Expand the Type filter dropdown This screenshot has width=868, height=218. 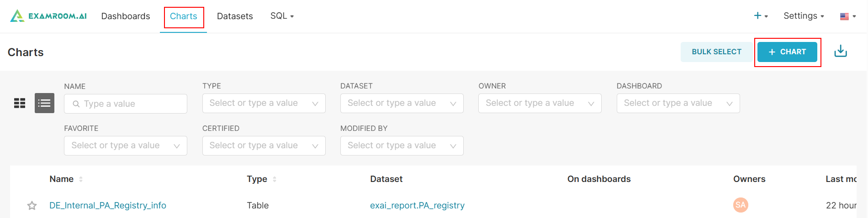click(264, 103)
